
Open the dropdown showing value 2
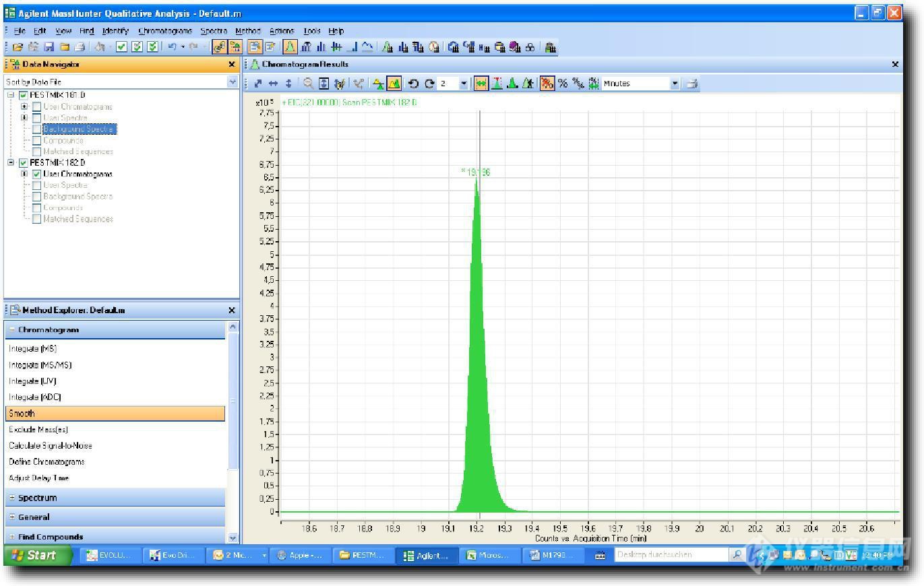(x=464, y=84)
